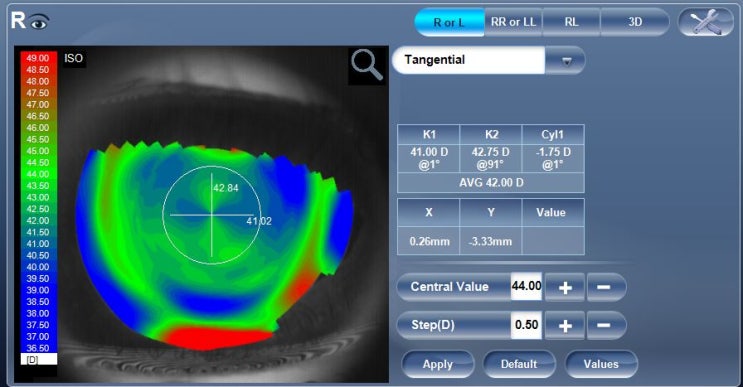The height and width of the screenshot is (387, 743).
Task: Click the 42.84 reading on the map
Action: tap(226, 188)
